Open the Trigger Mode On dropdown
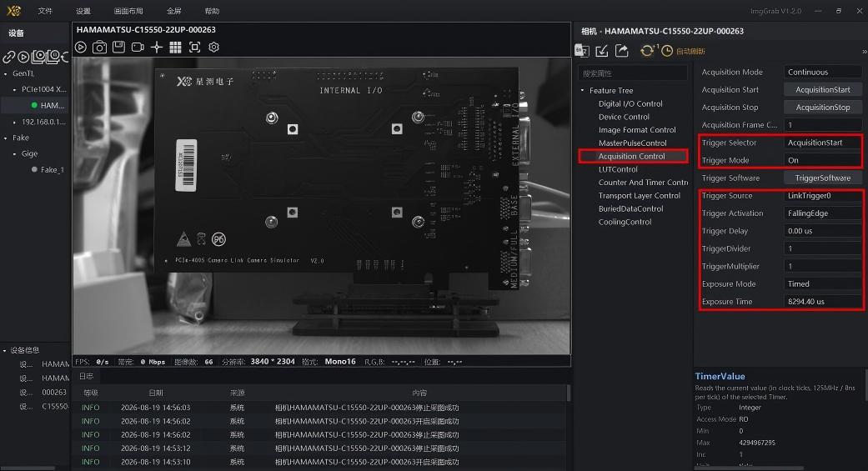The height and width of the screenshot is (471, 868). [x=823, y=161]
